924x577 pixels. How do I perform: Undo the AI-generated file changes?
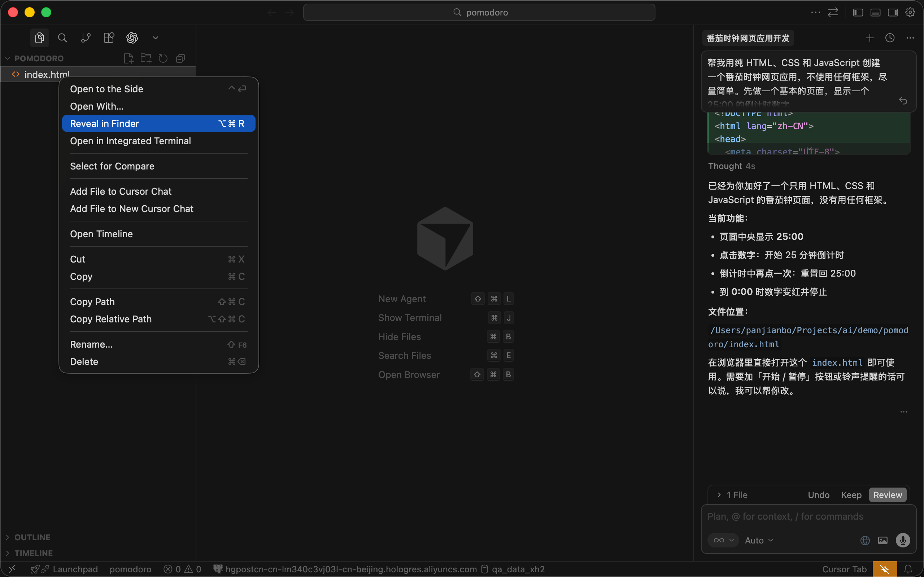pyautogui.click(x=818, y=494)
